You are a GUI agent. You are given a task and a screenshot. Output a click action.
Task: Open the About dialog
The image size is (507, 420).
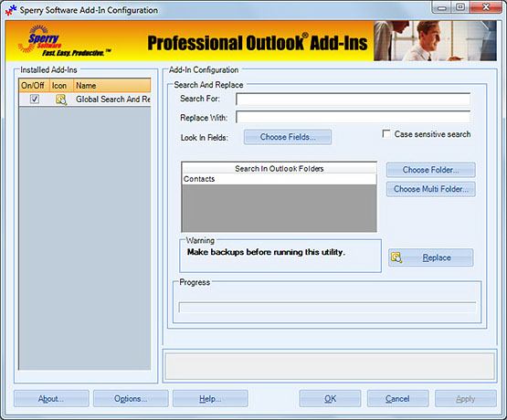pos(51,399)
